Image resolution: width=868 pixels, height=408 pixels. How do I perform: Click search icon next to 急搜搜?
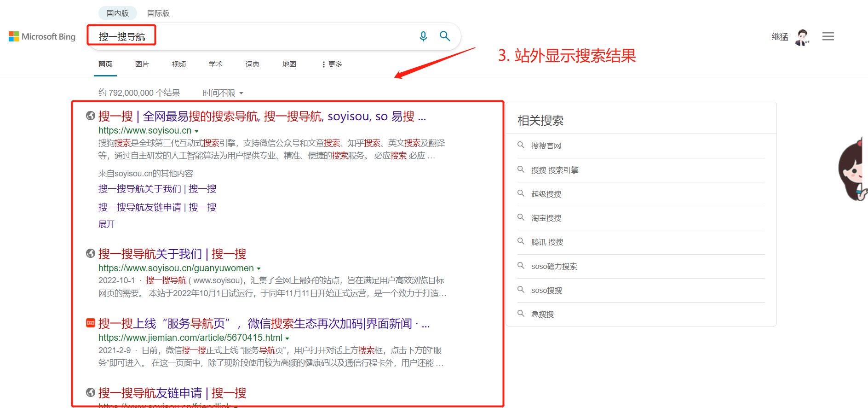pyautogui.click(x=521, y=314)
